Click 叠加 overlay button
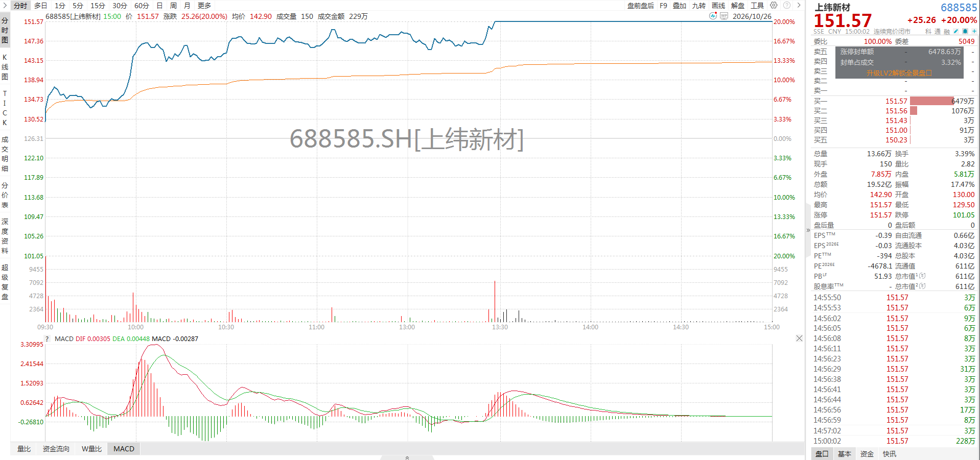This screenshot has height=460, width=980. [680, 6]
